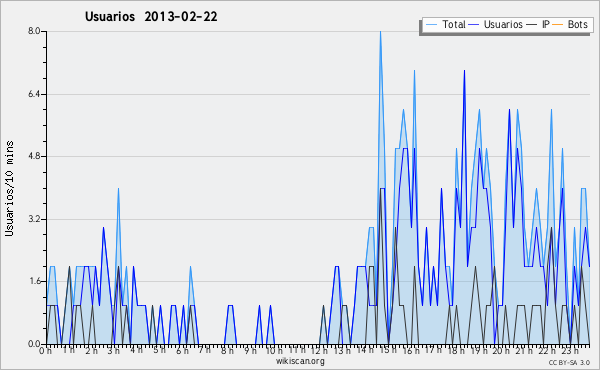The width and height of the screenshot is (600, 370).
Task: Click the 4.8 y-axis value
Action: click(34, 156)
